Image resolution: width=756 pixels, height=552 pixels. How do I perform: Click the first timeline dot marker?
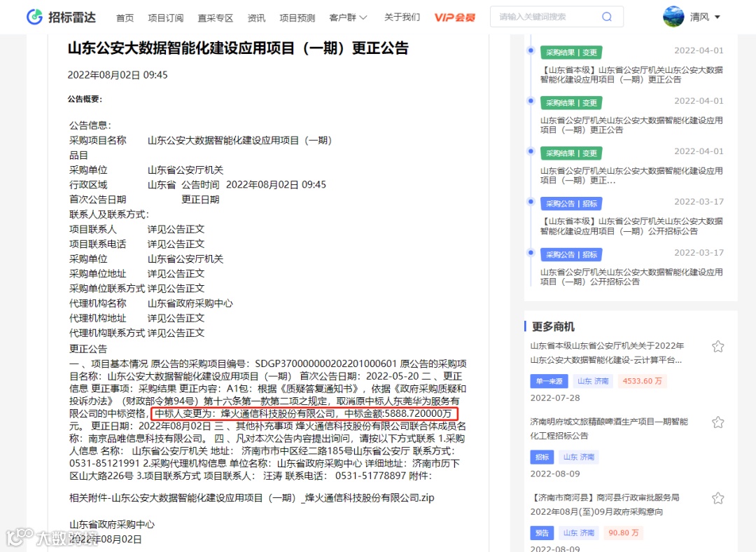(x=531, y=50)
